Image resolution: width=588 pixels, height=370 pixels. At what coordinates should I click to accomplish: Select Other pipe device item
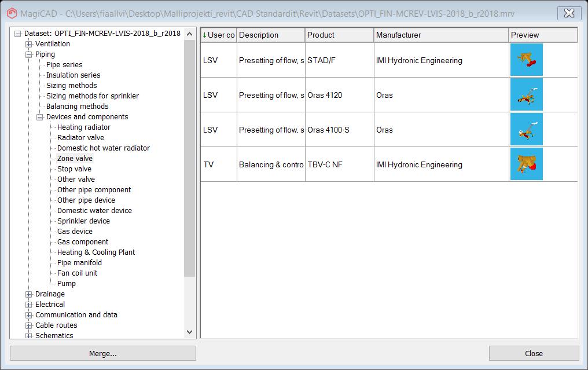click(x=86, y=200)
